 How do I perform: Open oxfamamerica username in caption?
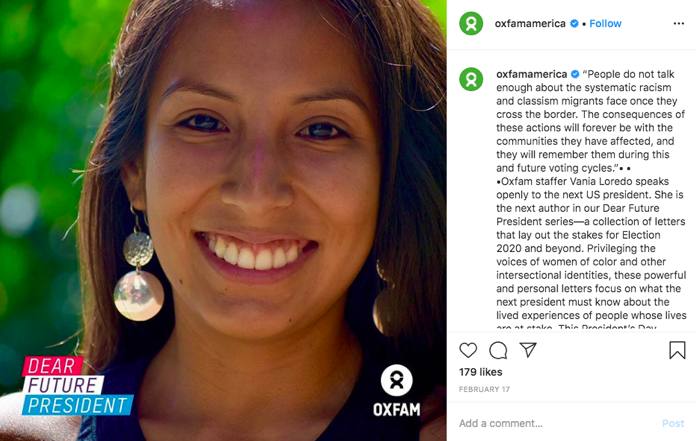pos(532,74)
